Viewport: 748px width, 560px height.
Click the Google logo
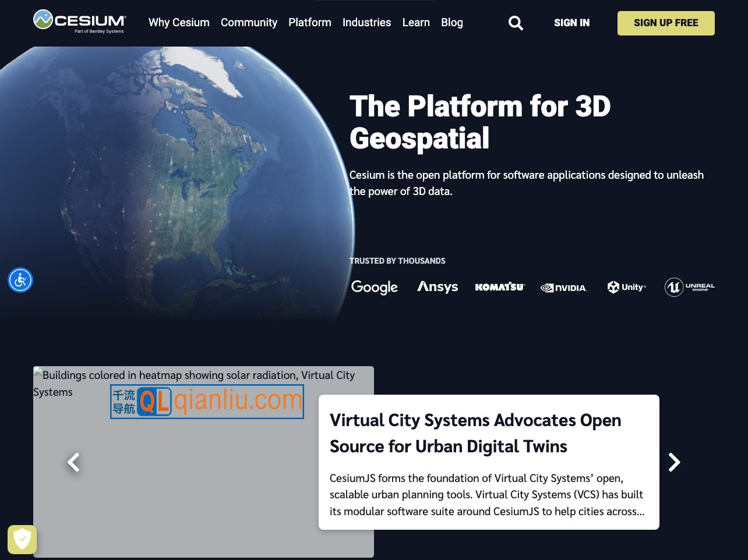375,287
